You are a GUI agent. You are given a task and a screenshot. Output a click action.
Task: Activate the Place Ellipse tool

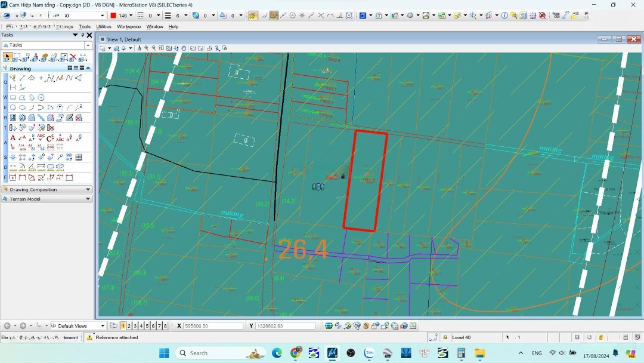click(x=23, y=108)
